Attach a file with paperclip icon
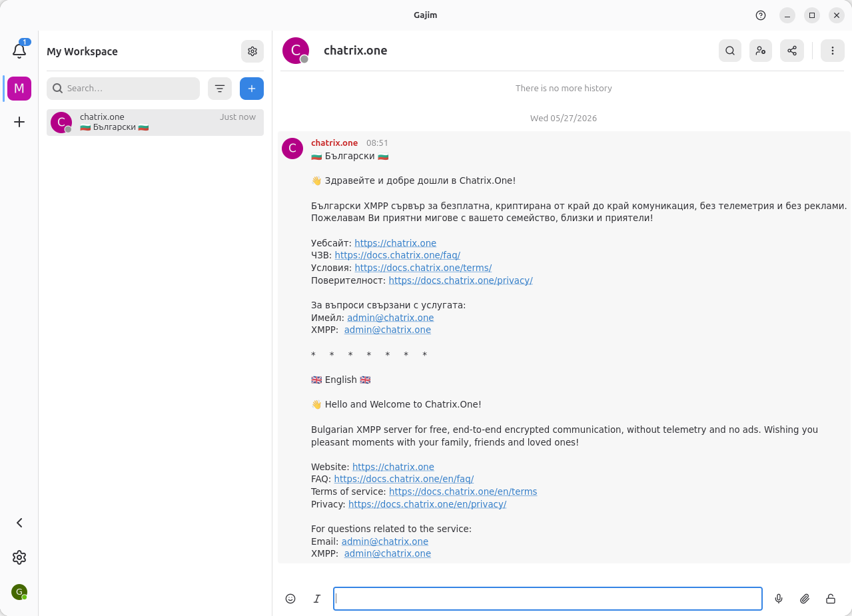The image size is (852, 616). pos(805,599)
